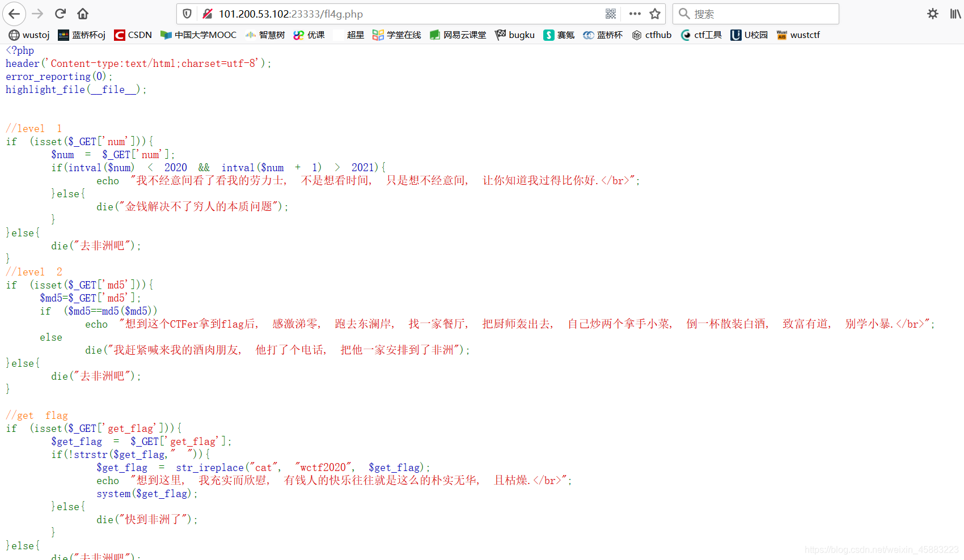The image size is (964, 560).
Task: Open the 蓝桥杯oj bookmark
Action: pyautogui.click(x=82, y=35)
